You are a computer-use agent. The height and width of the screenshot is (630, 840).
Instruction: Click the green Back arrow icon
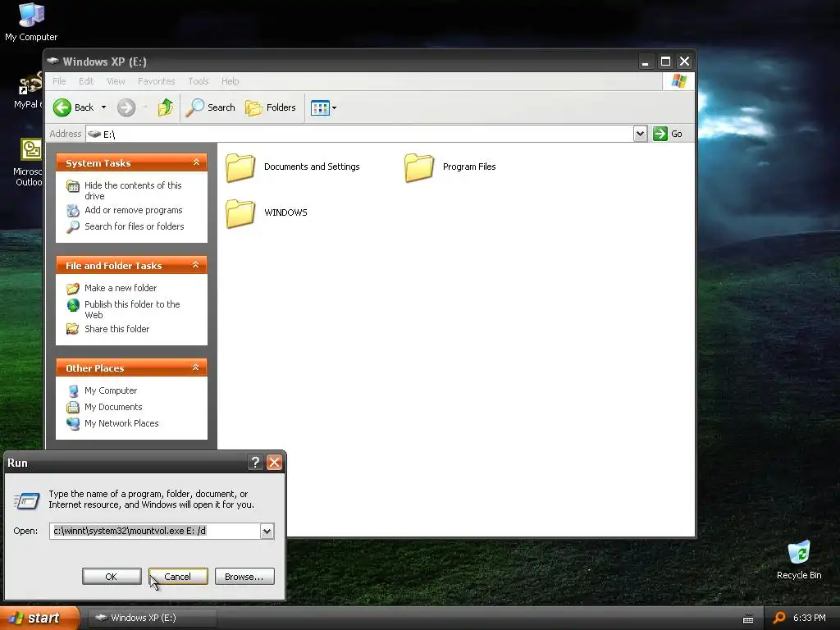tap(62, 107)
